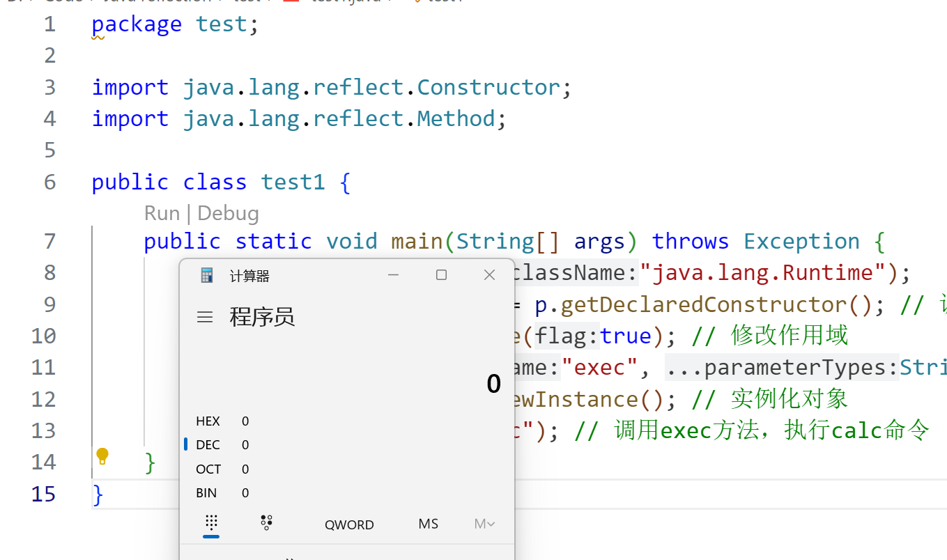
Task: Click the lightbulb quick-fix icon on line 14
Action: click(x=102, y=456)
